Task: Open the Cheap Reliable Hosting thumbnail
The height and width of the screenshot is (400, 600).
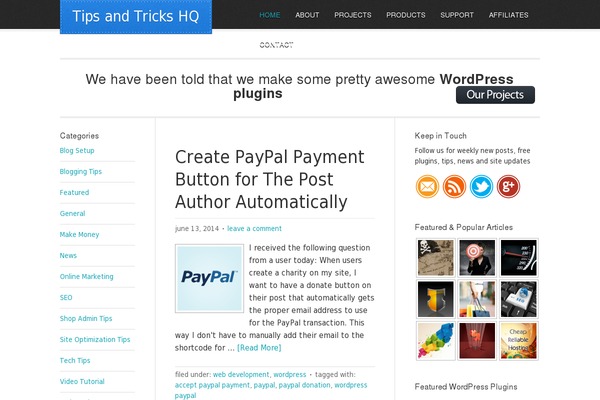Action: (x=519, y=341)
